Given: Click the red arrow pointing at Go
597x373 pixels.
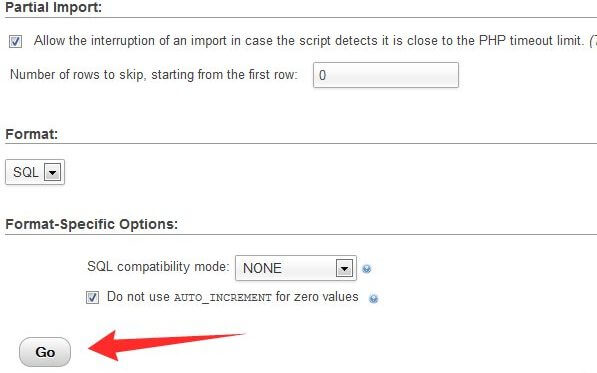Looking at the screenshot, I should click(x=167, y=345).
